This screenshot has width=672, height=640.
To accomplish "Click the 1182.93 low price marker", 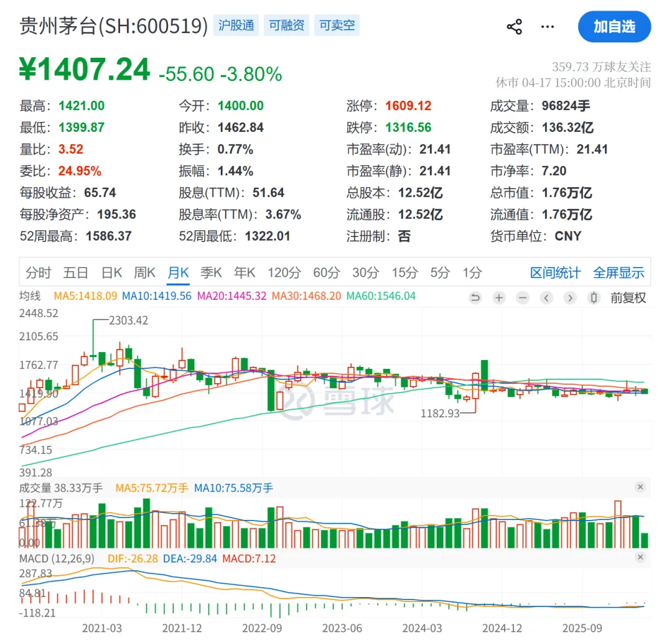I will pyautogui.click(x=440, y=414).
